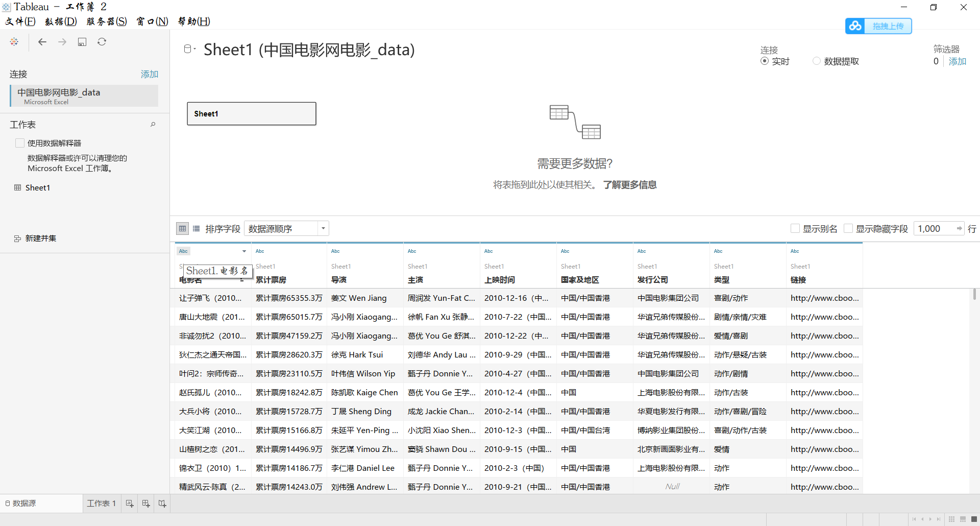Enable 显示隐藏字段 checkbox
The height and width of the screenshot is (526, 980).
(x=849, y=228)
